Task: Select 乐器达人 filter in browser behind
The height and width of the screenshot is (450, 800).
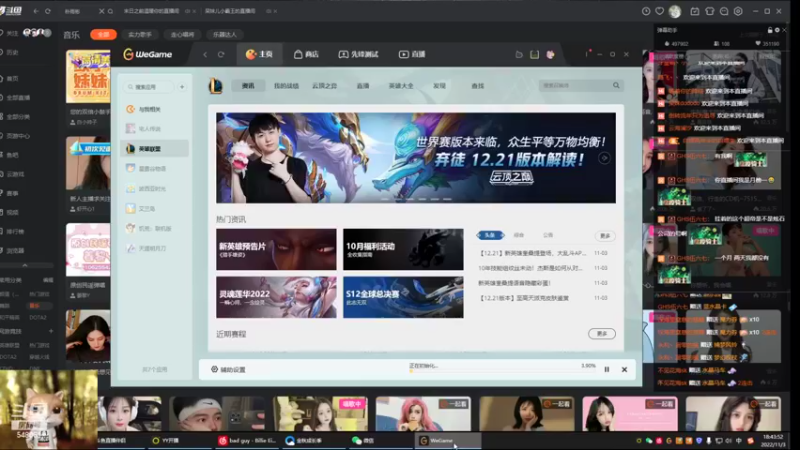Action: 225,34
